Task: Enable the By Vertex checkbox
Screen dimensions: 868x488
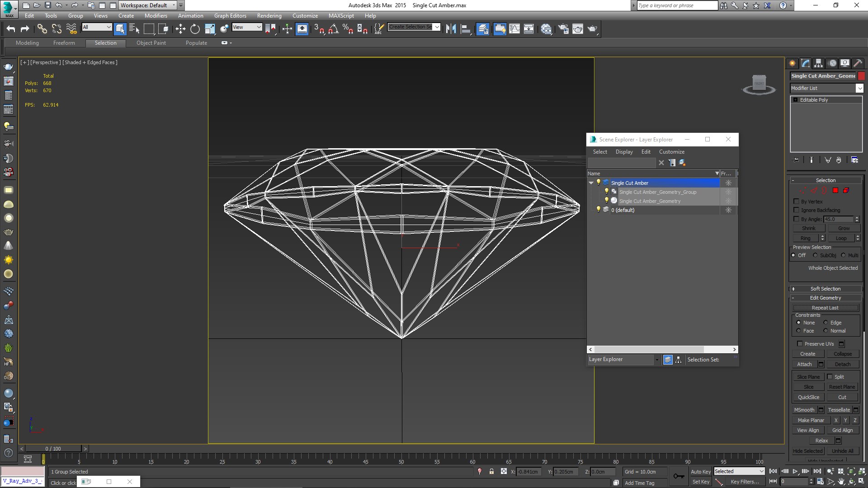Action: click(797, 202)
